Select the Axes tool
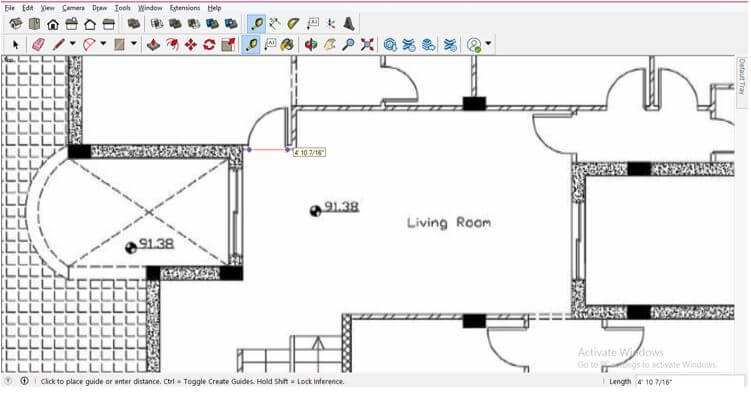This screenshot has height=395, width=751. [330, 23]
